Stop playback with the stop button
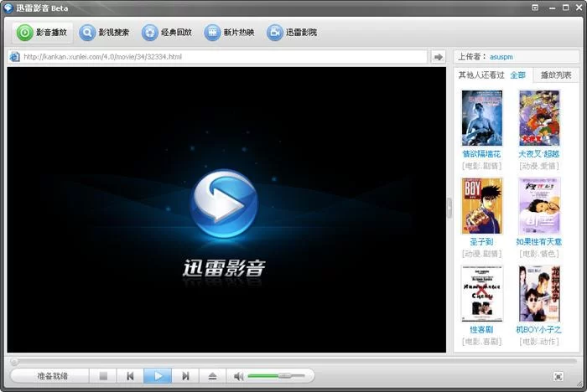The height and width of the screenshot is (392, 587). [103, 376]
